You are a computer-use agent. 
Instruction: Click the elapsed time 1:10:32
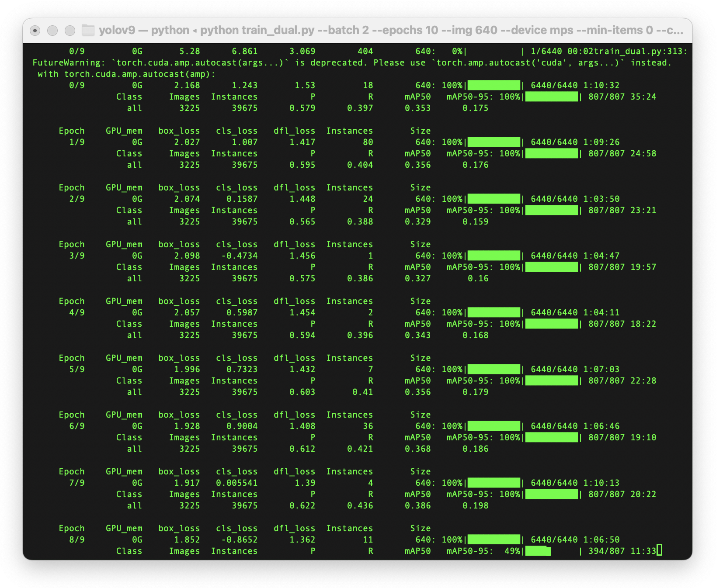point(601,85)
